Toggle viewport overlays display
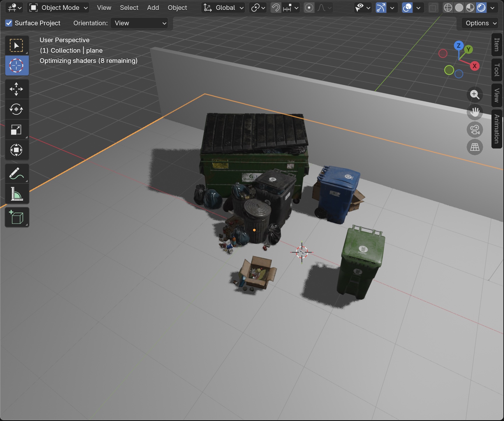 (x=407, y=8)
